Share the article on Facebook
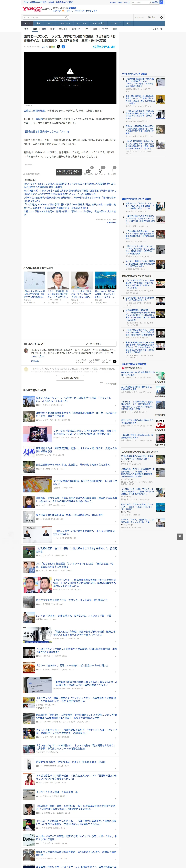This screenshot has width=186, height=868. click(x=63, y=47)
